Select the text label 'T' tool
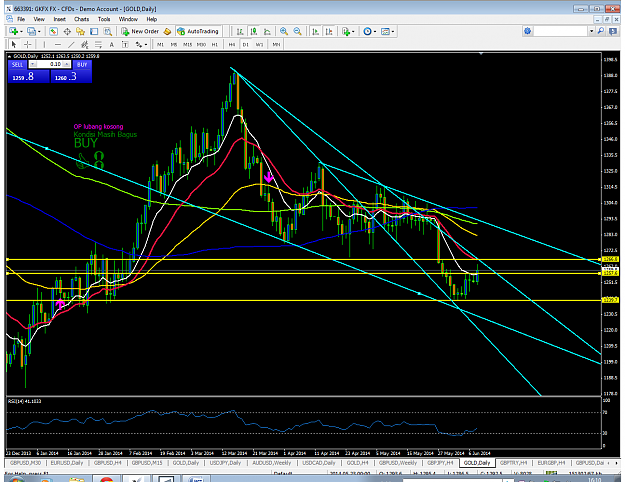The width and height of the screenshot is (625, 482). coord(125,44)
